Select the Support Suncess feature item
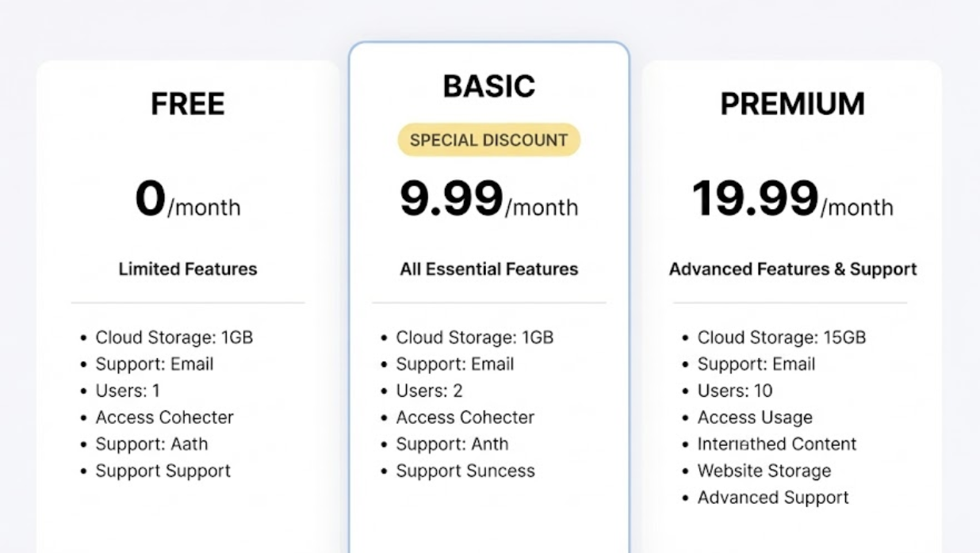Image resolution: width=980 pixels, height=553 pixels. tap(465, 471)
